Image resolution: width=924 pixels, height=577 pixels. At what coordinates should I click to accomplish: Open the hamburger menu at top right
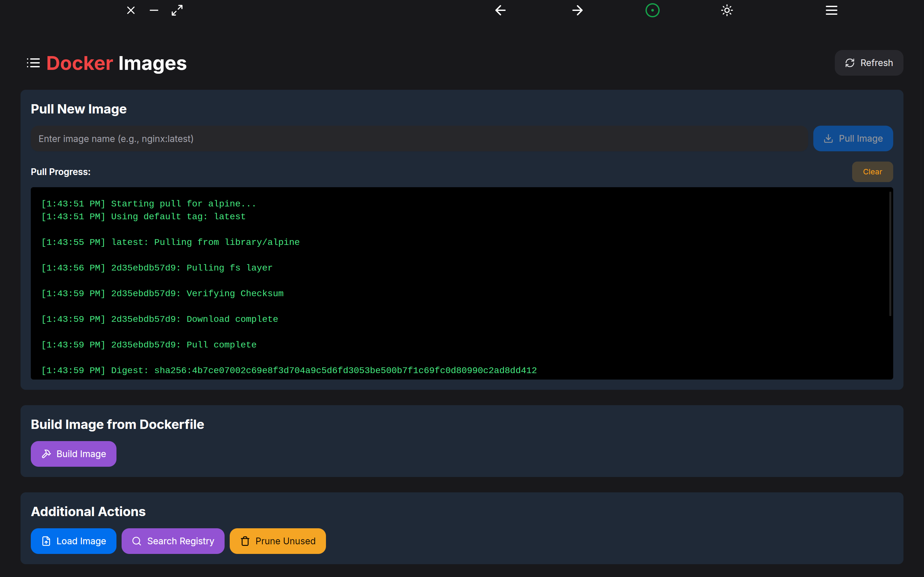831,10
